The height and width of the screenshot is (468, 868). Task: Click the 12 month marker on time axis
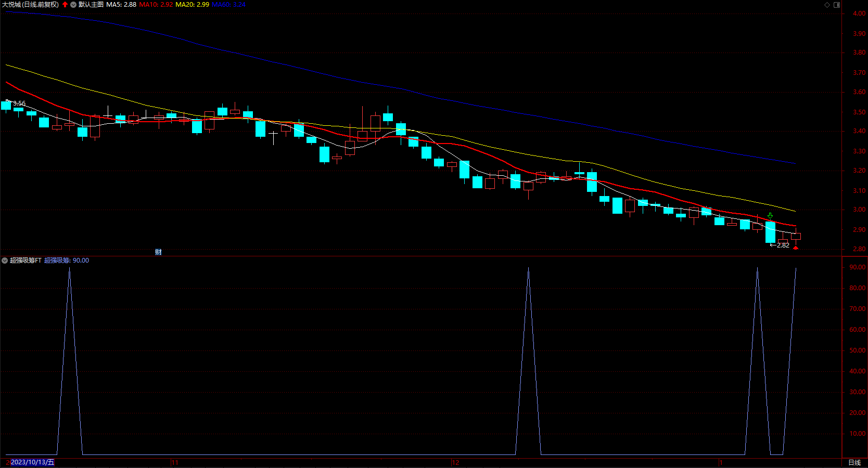tap(456, 462)
